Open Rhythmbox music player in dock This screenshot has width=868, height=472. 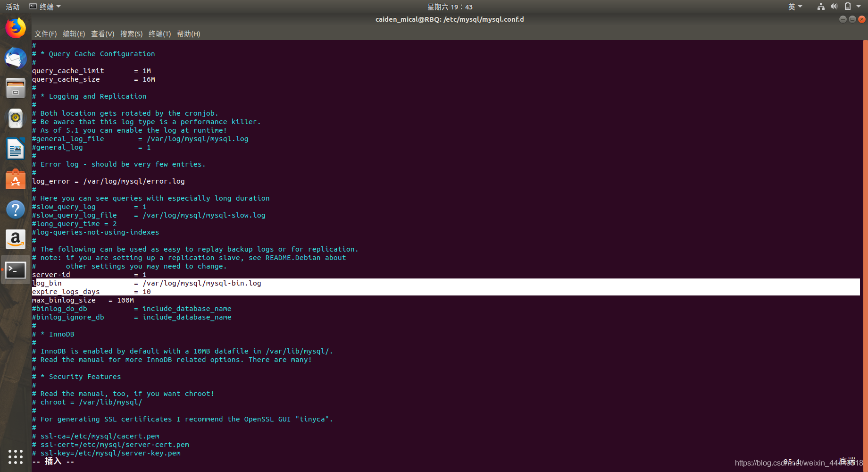pos(16,118)
